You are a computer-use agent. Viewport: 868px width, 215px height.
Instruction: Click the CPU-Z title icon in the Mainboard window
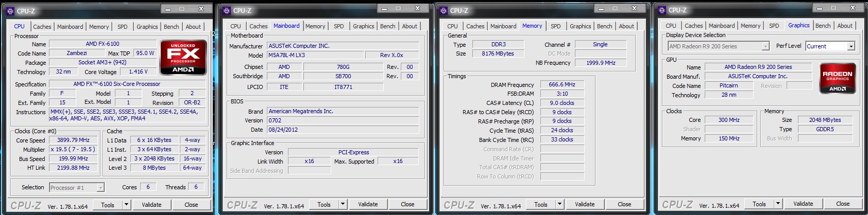(x=226, y=10)
